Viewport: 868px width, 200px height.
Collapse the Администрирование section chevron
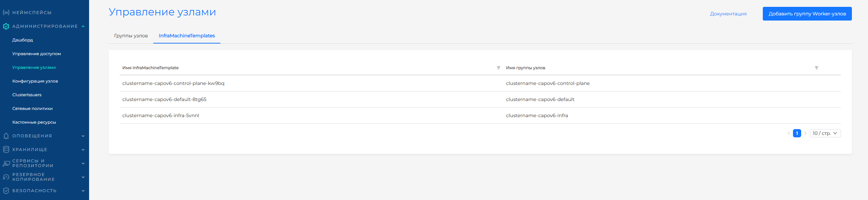(83, 26)
